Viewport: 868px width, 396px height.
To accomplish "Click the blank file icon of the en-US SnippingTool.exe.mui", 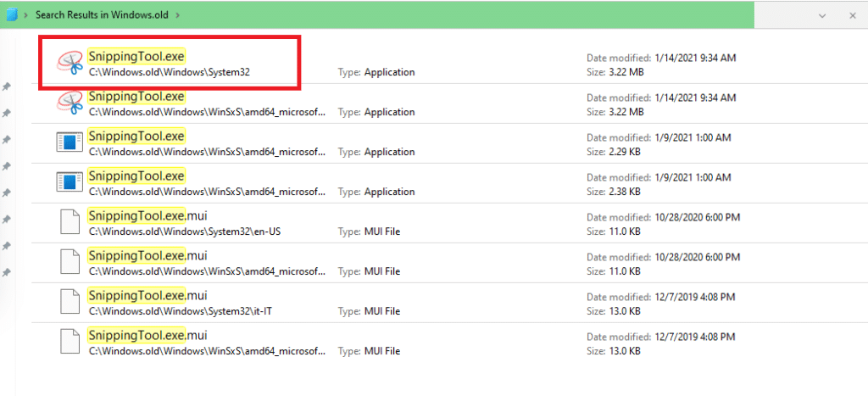I will point(70,221).
